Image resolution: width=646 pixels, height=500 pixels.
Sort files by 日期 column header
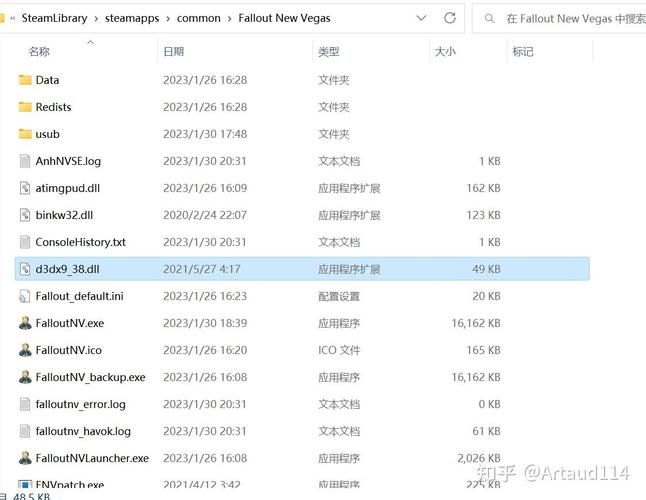coord(173,51)
